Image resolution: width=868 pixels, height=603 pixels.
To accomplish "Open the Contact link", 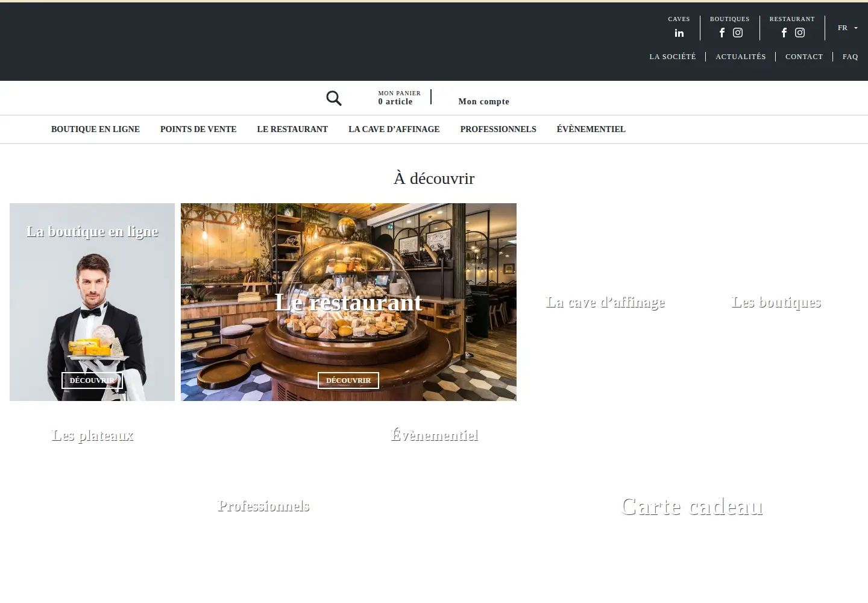I will coord(804,57).
